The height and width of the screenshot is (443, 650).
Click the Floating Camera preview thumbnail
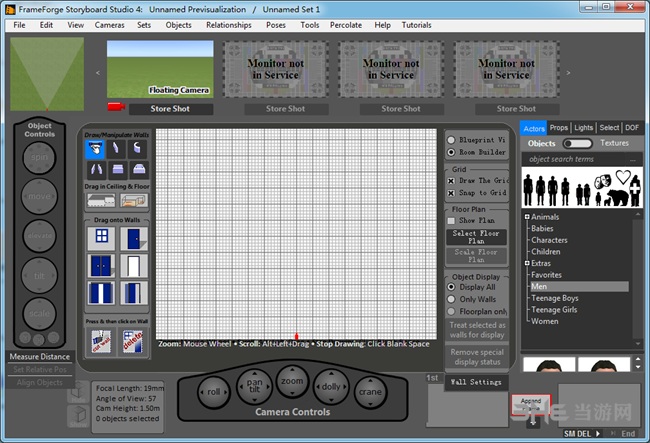click(x=160, y=69)
